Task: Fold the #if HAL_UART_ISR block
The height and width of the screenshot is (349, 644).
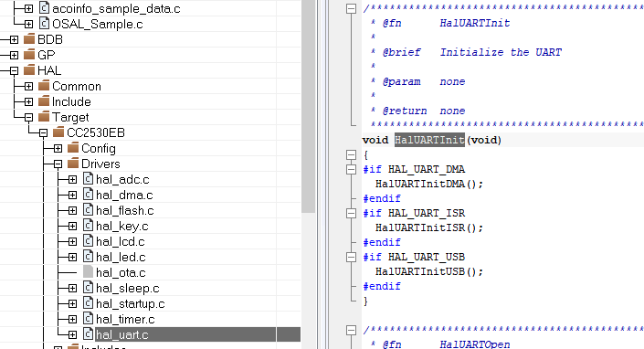Action: 351,213
